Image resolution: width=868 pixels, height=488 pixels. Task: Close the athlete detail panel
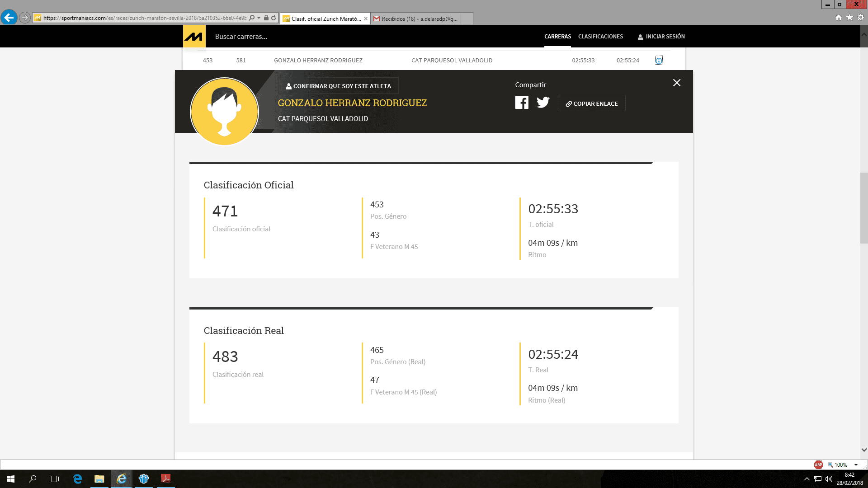point(676,83)
